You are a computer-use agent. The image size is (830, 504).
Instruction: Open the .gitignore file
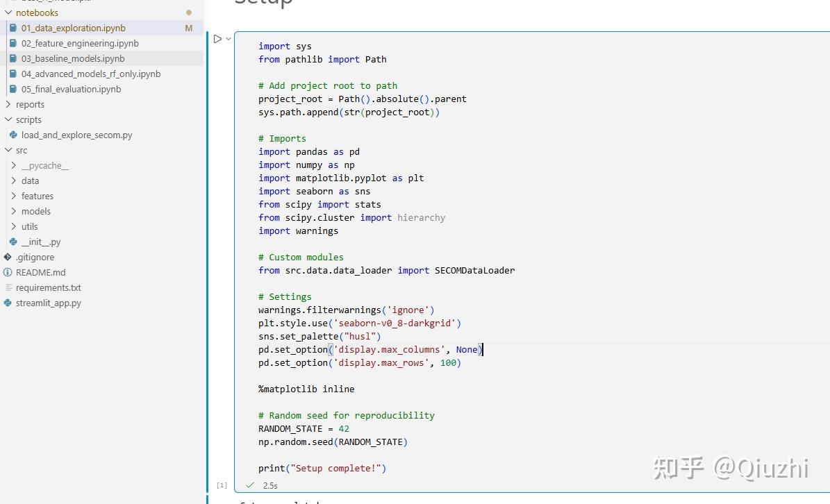[35, 257]
